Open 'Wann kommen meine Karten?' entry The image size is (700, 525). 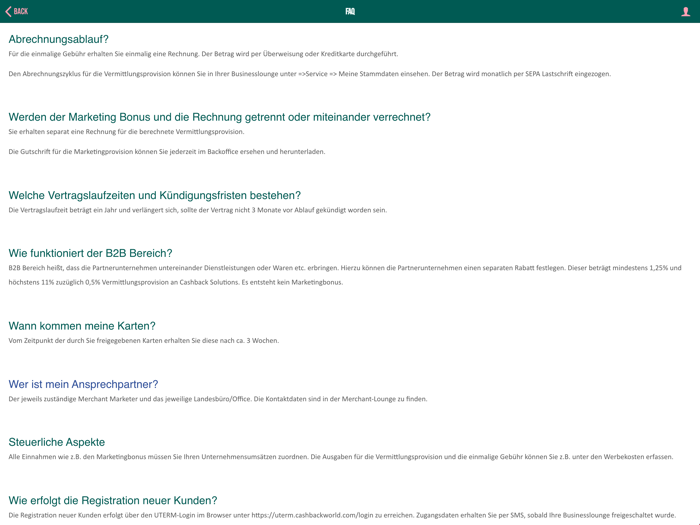pyautogui.click(x=82, y=326)
